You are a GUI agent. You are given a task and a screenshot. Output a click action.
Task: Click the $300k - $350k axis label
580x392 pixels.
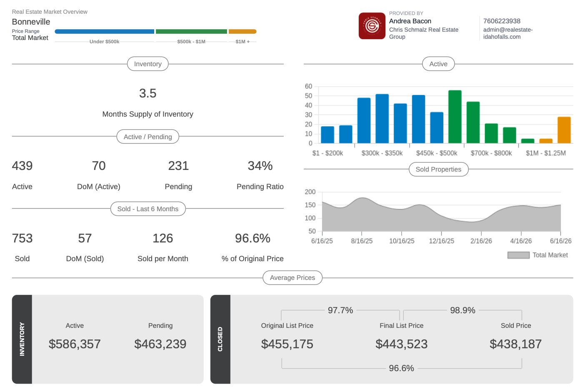pyautogui.click(x=382, y=153)
